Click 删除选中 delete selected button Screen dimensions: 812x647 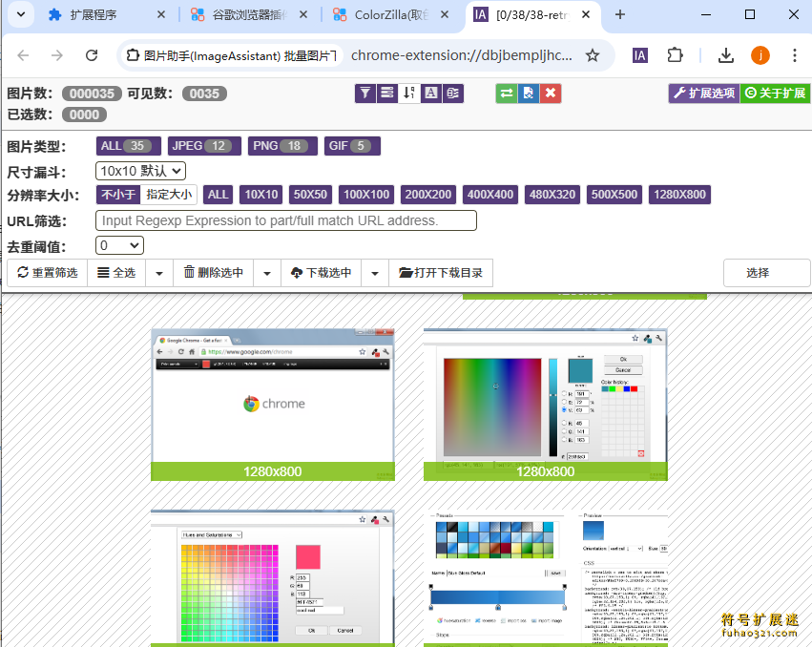pyautogui.click(x=214, y=273)
